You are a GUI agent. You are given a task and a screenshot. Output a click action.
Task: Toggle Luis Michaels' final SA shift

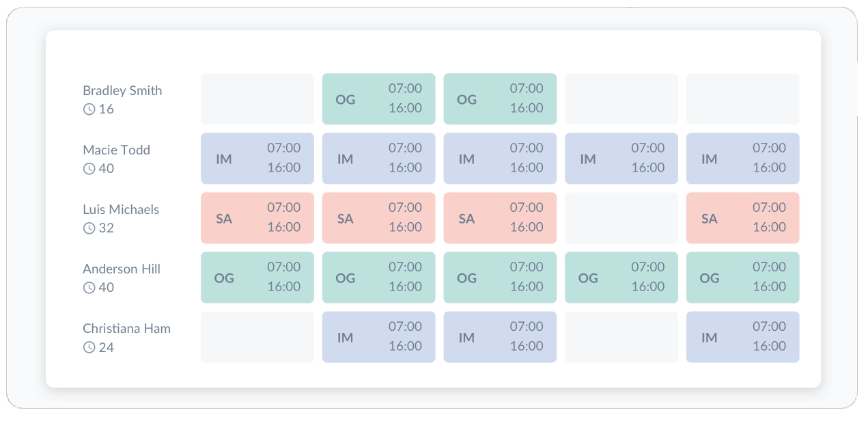(742, 218)
